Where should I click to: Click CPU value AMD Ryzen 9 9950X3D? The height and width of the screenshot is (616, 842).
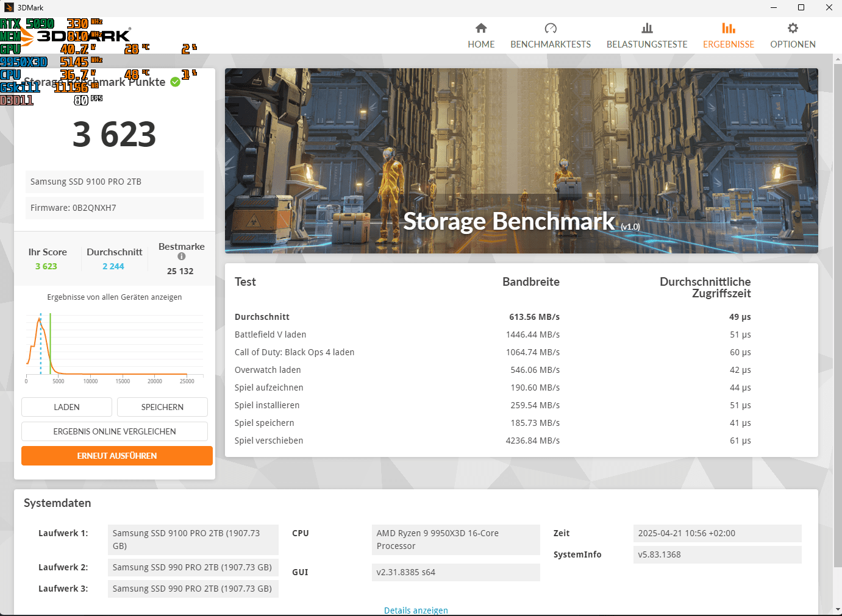coord(456,540)
